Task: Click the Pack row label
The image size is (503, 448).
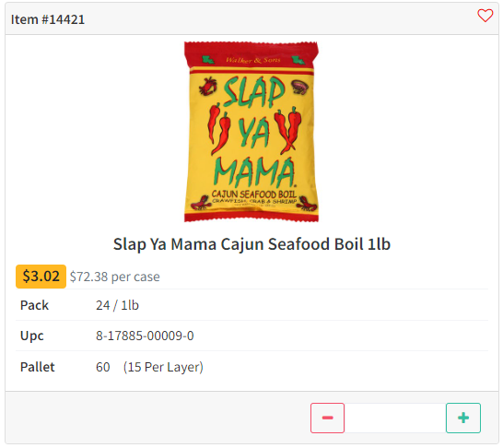Action: 34,305
